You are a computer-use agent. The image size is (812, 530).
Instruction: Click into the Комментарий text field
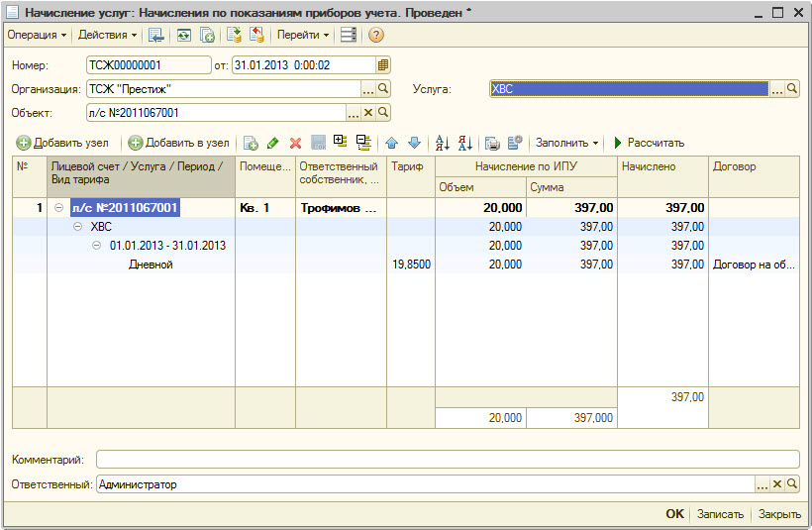447,460
